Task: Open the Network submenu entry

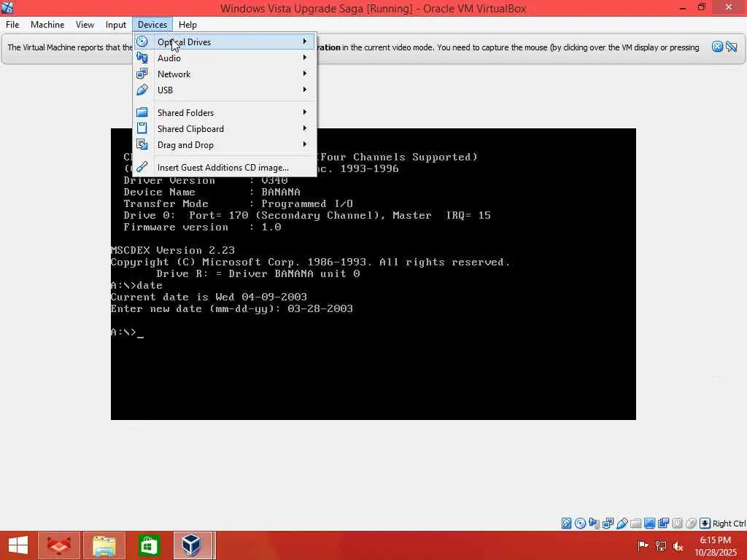Action: tap(225, 74)
